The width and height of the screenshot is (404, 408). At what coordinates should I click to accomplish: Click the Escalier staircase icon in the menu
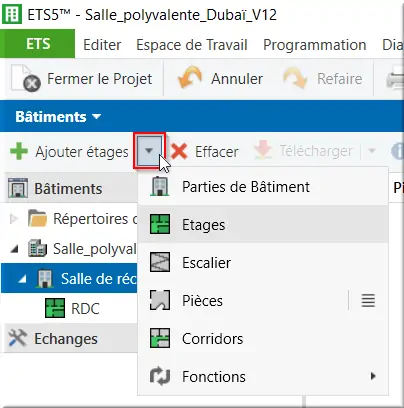pyautogui.click(x=160, y=262)
